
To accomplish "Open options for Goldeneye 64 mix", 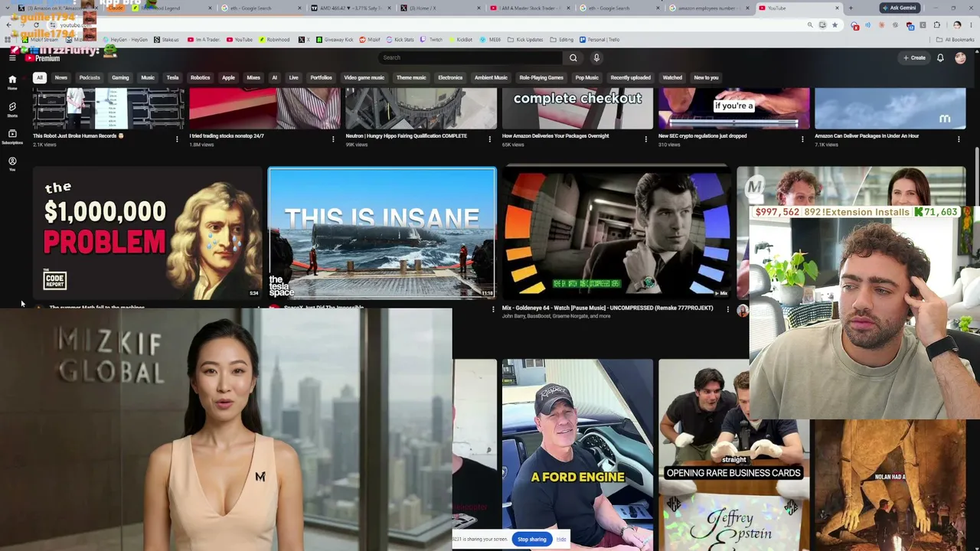I will [x=727, y=309].
